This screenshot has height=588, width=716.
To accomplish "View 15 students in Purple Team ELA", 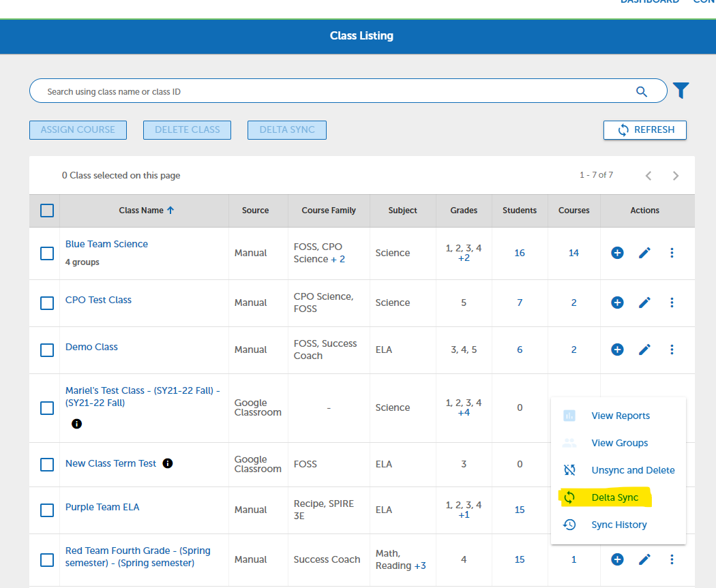I will [520, 510].
